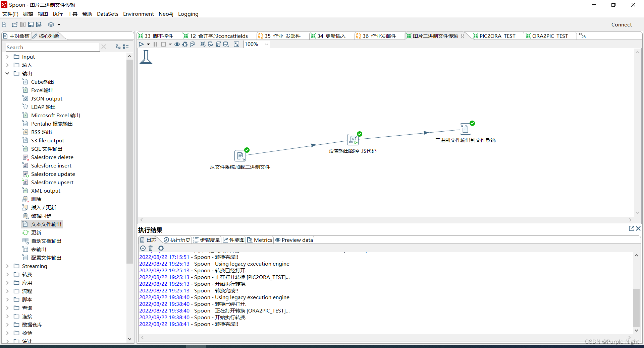Open log settings via the gear icon
Image resolution: width=644 pixels, height=348 pixels.
(x=161, y=248)
